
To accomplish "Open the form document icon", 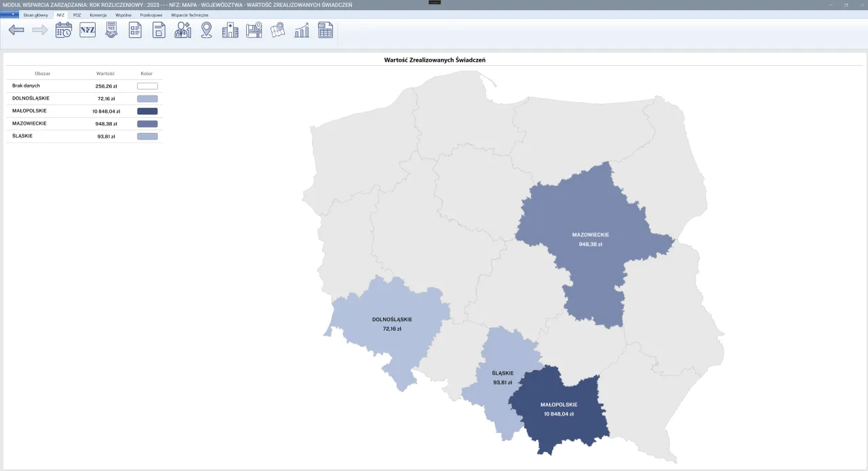I will [135, 29].
